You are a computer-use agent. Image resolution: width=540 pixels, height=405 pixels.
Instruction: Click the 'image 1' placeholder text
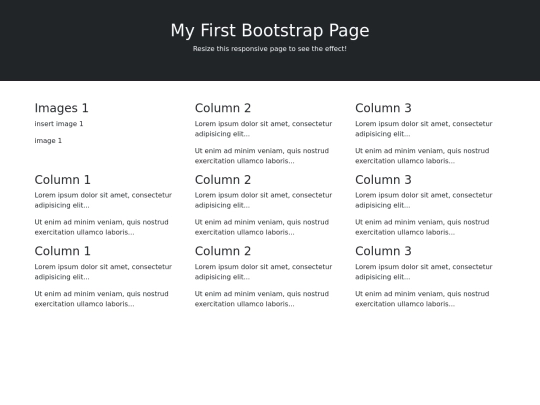point(48,141)
